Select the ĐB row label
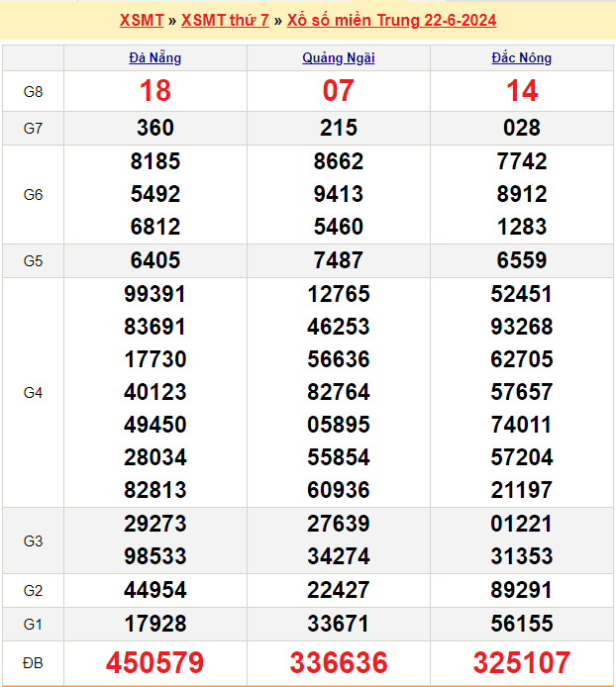Viewport: 616px width, 687px height. 33,662
